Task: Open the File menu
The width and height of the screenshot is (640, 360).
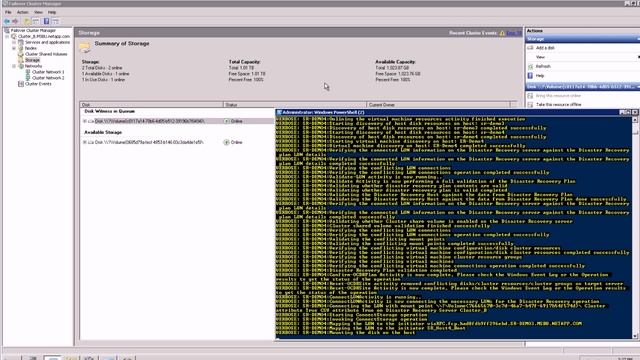Action: point(8,12)
